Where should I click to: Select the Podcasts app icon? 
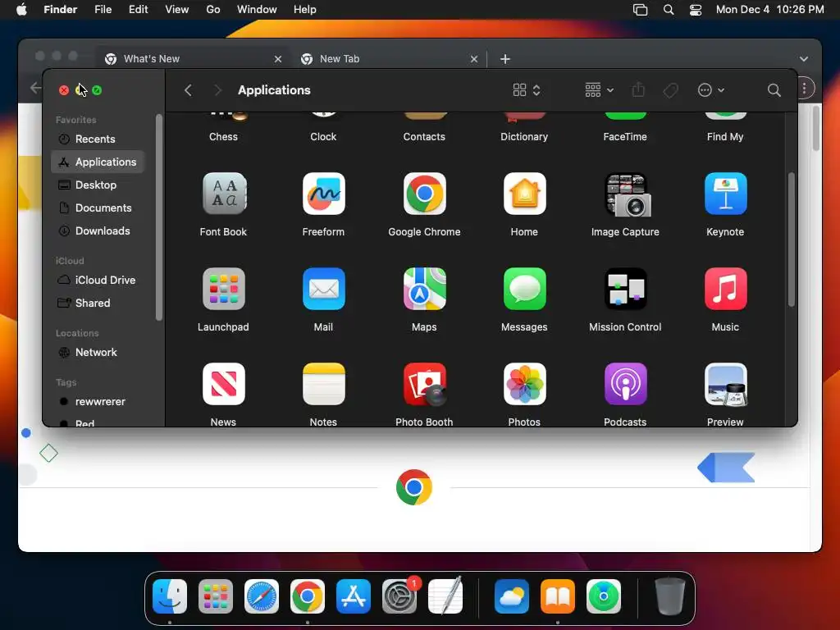point(625,384)
